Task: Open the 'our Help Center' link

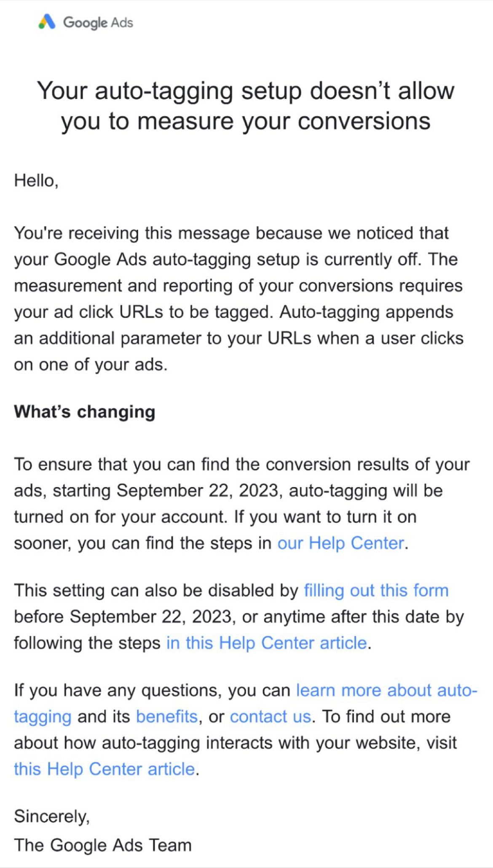Action: [x=340, y=543]
